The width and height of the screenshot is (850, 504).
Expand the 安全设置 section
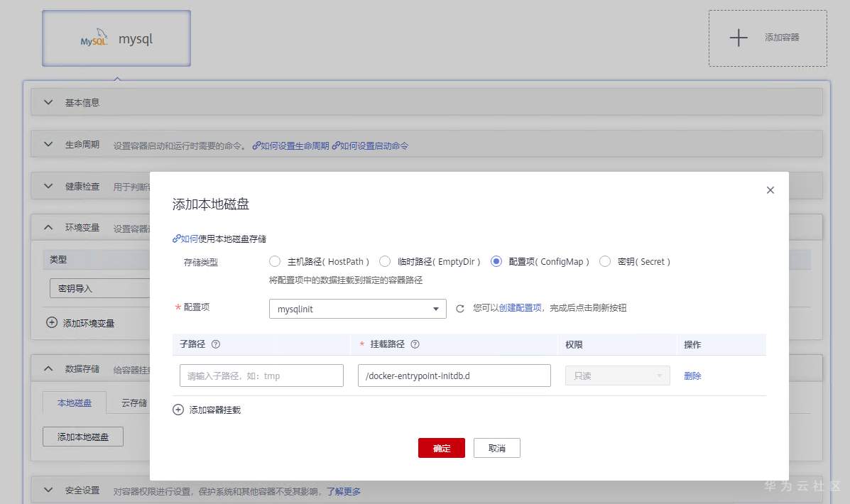click(x=48, y=490)
